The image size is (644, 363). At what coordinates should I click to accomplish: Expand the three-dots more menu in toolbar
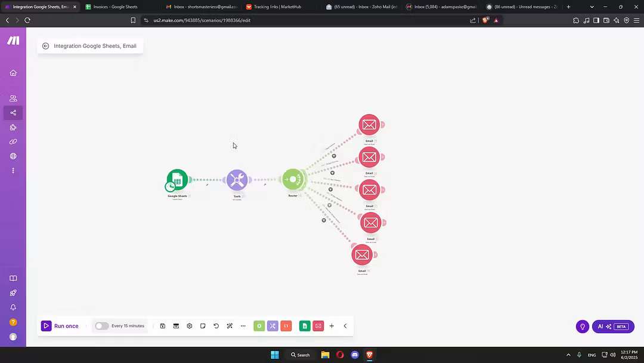(243, 326)
